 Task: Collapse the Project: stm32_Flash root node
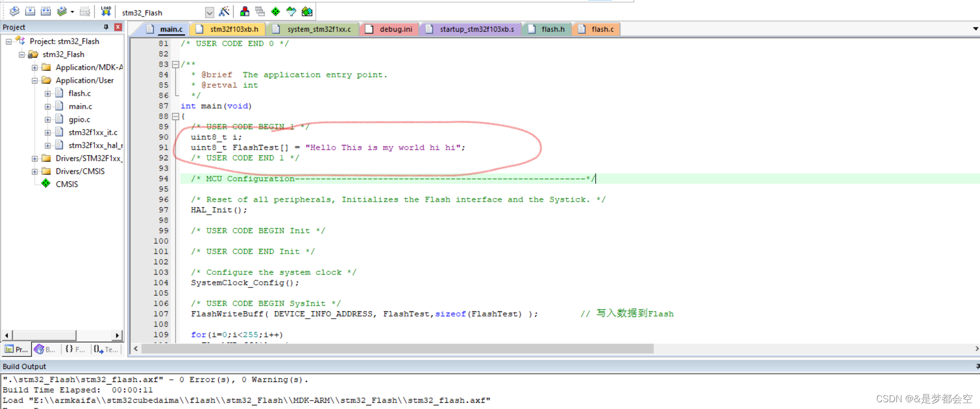click(x=8, y=41)
